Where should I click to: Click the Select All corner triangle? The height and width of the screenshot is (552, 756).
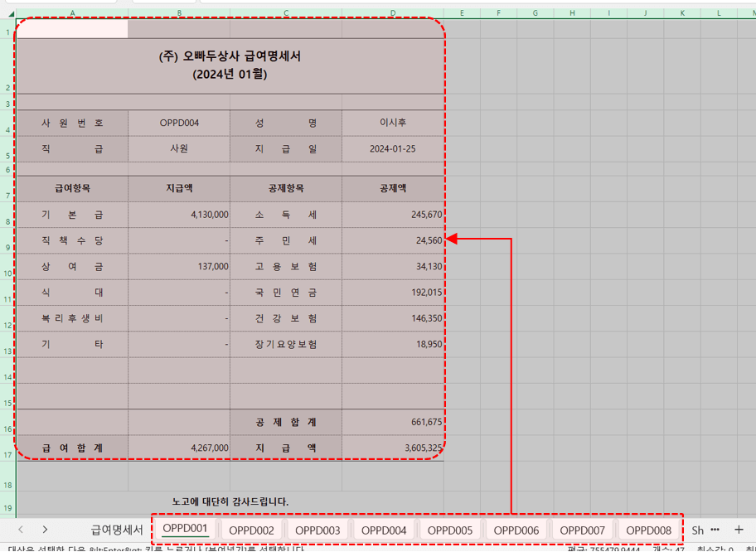point(11,13)
